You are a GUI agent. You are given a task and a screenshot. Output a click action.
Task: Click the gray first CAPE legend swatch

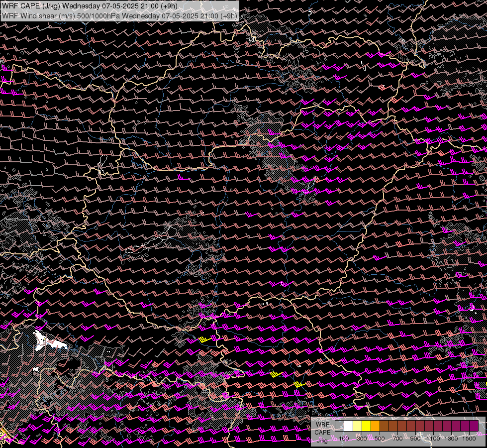339,426
